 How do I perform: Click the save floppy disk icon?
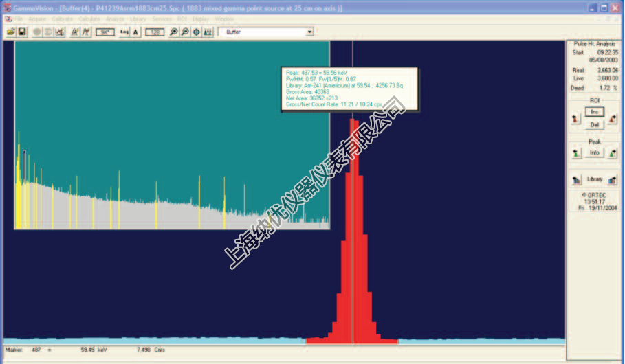(x=22, y=32)
